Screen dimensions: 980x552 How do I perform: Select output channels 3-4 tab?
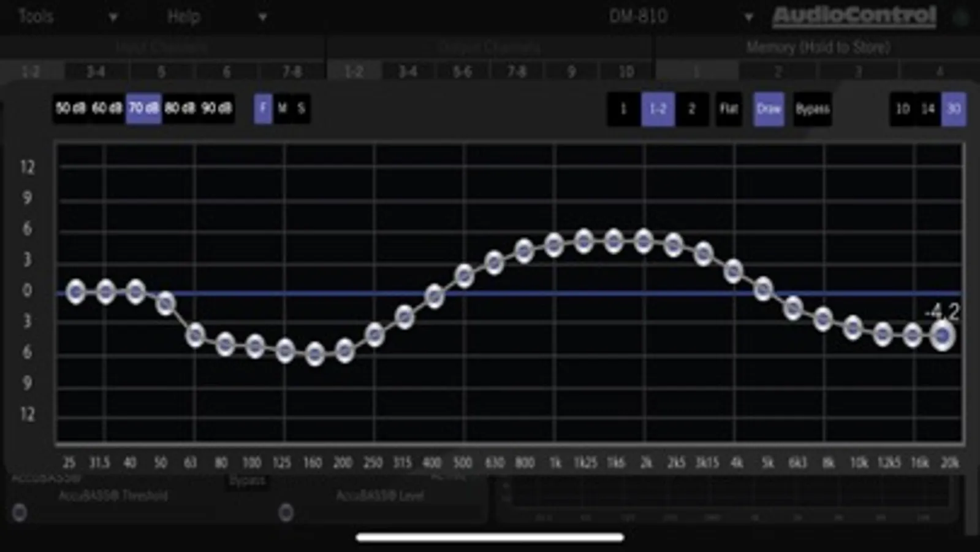(408, 72)
